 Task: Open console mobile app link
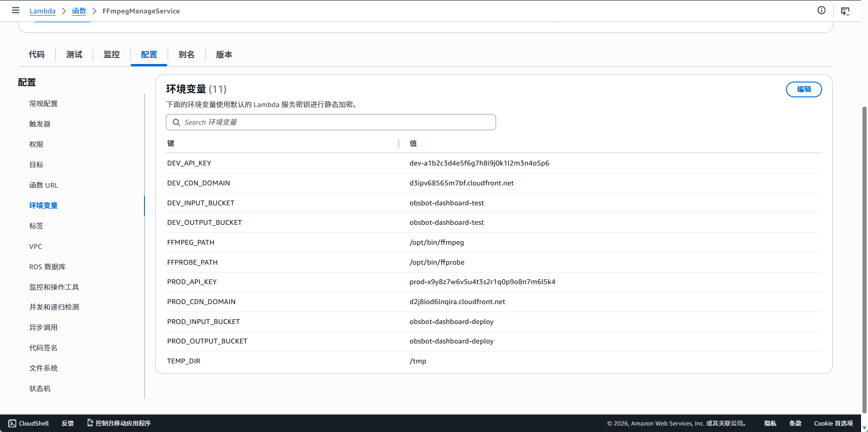coord(119,423)
